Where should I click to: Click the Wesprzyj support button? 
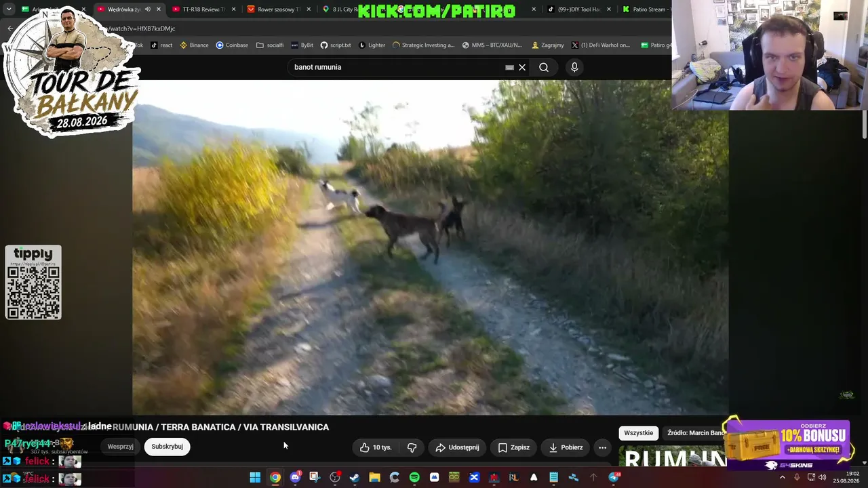120,447
